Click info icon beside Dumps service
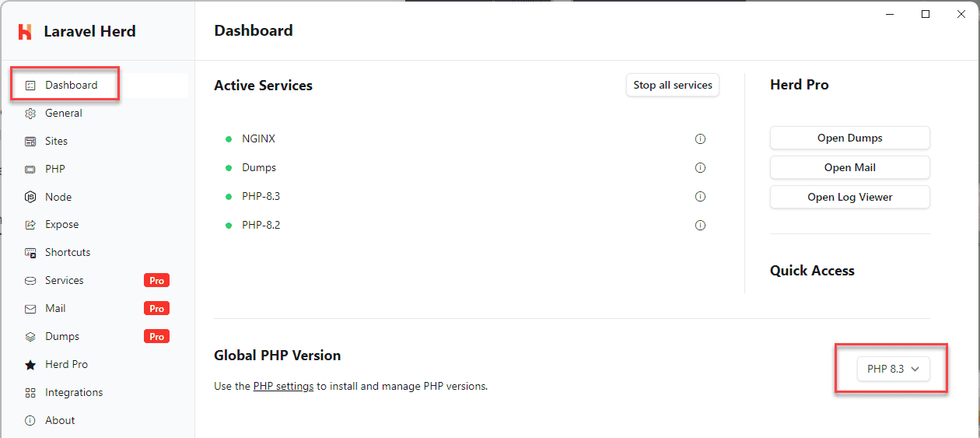 point(700,168)
